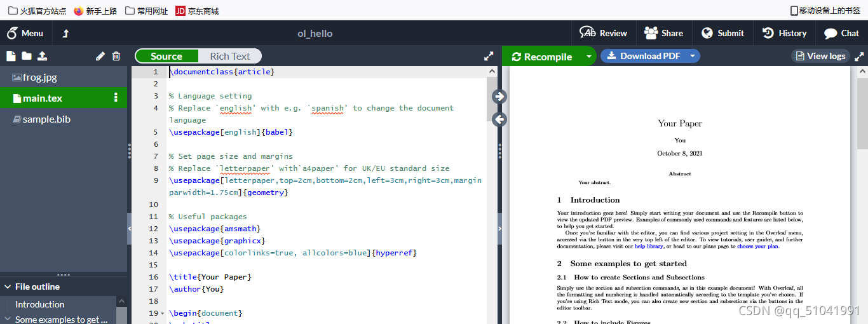Click the \usepackage{graphicx} line

[x=217, y=241]
